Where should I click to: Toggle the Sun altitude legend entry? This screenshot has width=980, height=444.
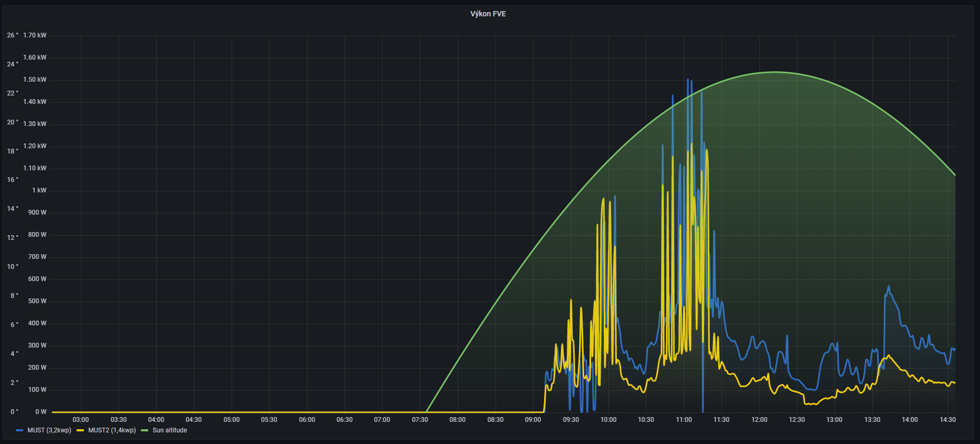[x=169, y=430]
